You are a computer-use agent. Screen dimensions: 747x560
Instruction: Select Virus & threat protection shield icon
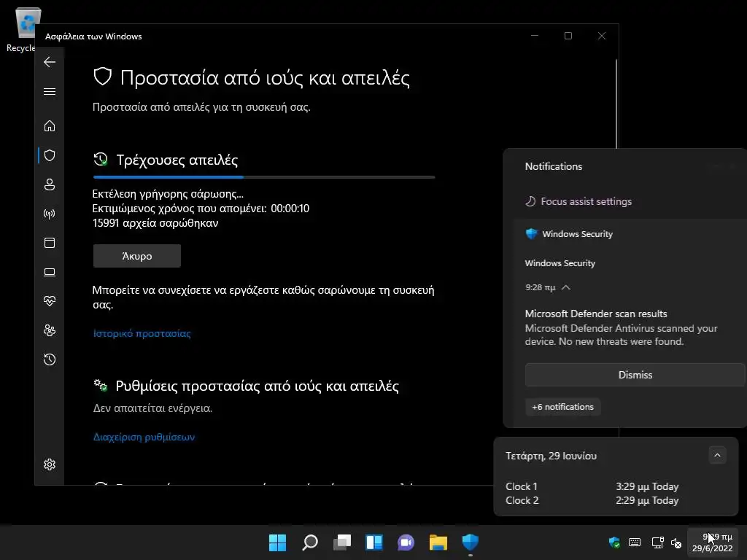coord(50,155)
